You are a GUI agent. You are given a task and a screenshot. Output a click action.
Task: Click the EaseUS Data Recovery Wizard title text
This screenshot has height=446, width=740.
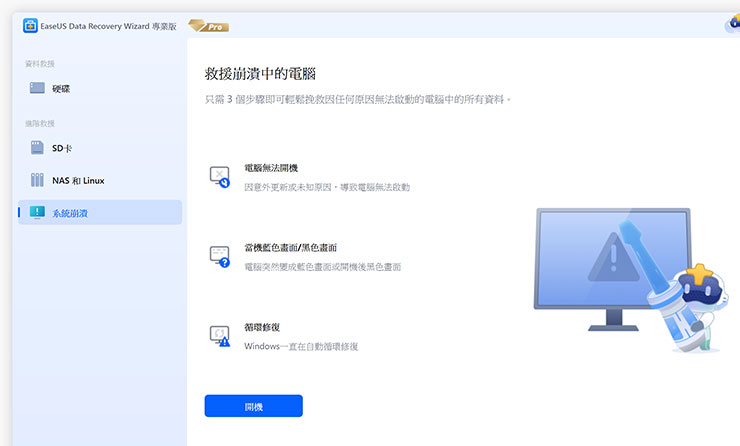[108, 26]
